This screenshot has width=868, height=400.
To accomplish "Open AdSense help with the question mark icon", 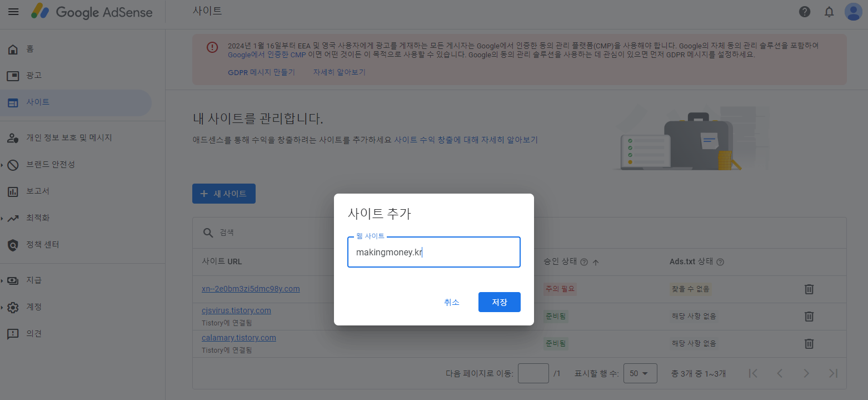I will coord(804,11).
